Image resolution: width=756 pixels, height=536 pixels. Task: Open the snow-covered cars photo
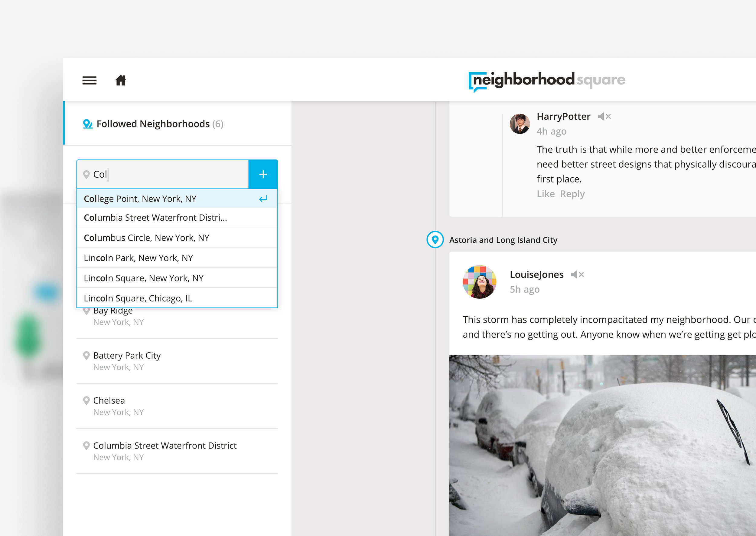click(602, 445)
